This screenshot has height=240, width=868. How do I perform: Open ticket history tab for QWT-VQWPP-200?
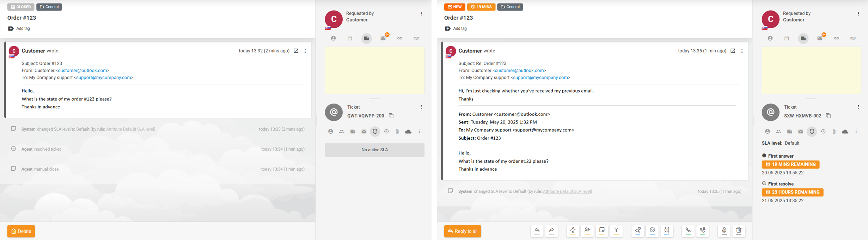click(x=386, y=132)
